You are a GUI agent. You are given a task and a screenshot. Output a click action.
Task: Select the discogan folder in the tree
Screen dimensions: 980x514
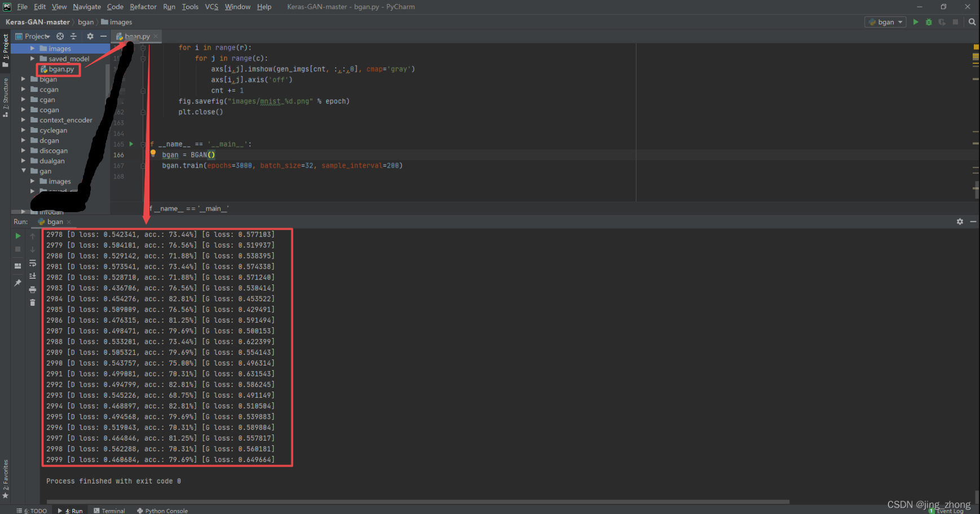(x=54, y=151)
